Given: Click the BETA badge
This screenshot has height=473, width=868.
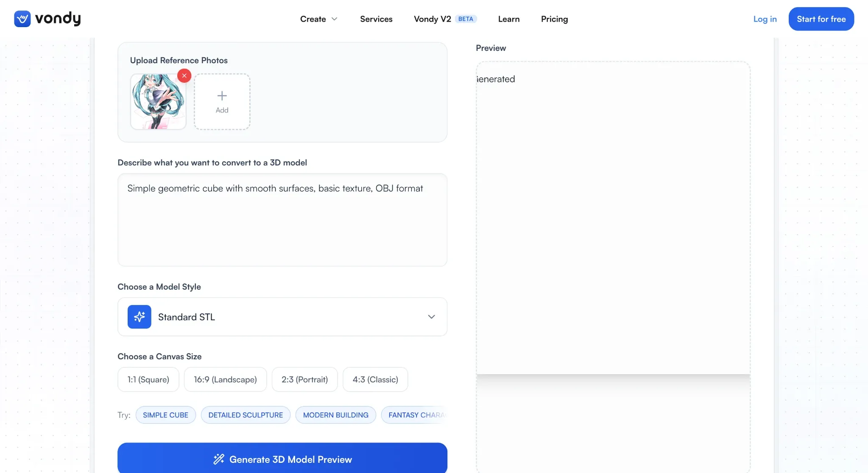Looking at the screenshot, I should click(x=466, y=19).
